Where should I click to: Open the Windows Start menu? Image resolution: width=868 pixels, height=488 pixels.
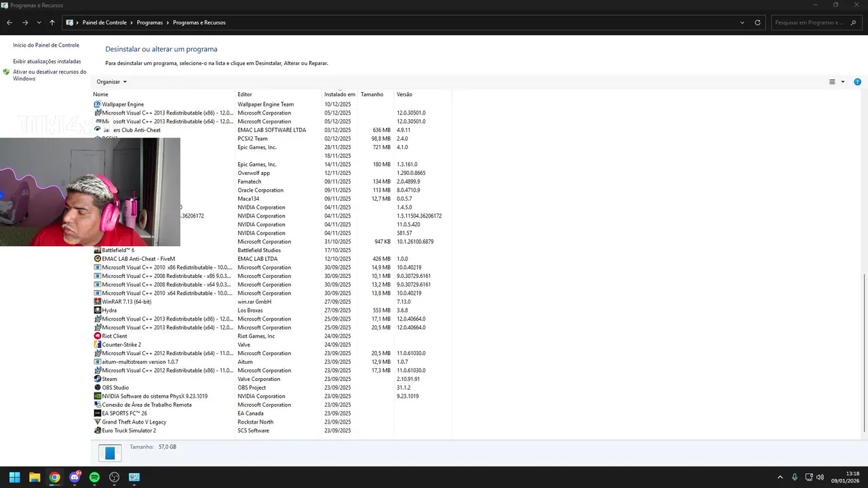click(14, 477)
